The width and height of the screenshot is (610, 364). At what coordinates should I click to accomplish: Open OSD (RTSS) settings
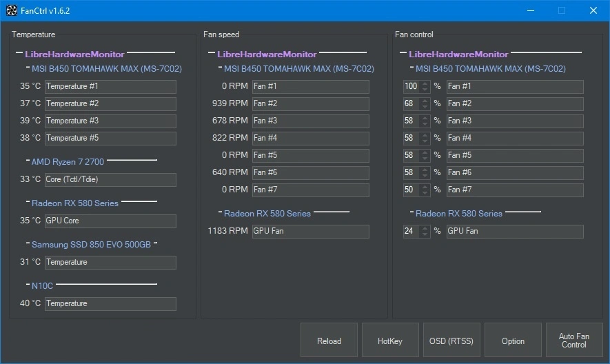point(451,340)
